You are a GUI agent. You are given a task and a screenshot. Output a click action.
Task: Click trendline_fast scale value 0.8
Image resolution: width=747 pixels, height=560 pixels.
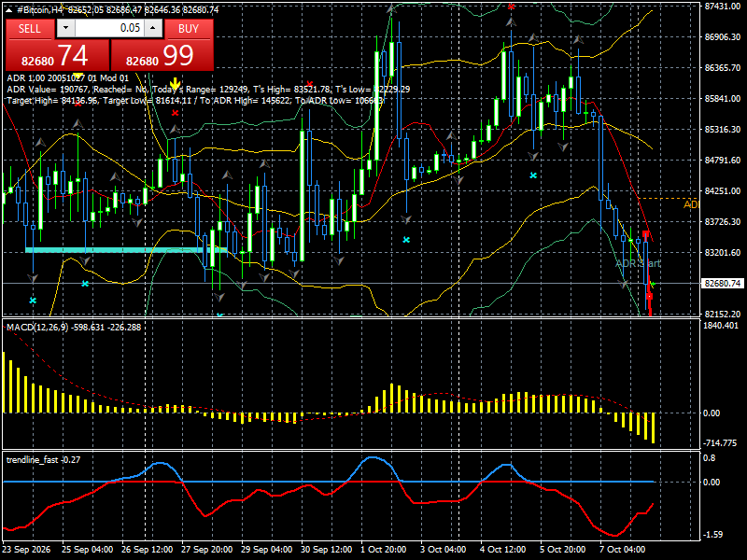pos(710,458)
